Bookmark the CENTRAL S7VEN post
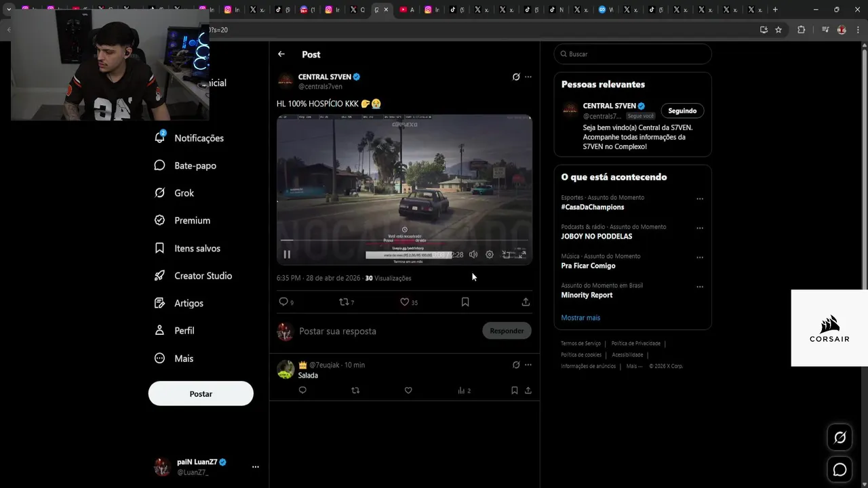Image resolution: width=868 pixels, height=488 pixels. pos(465,302)
